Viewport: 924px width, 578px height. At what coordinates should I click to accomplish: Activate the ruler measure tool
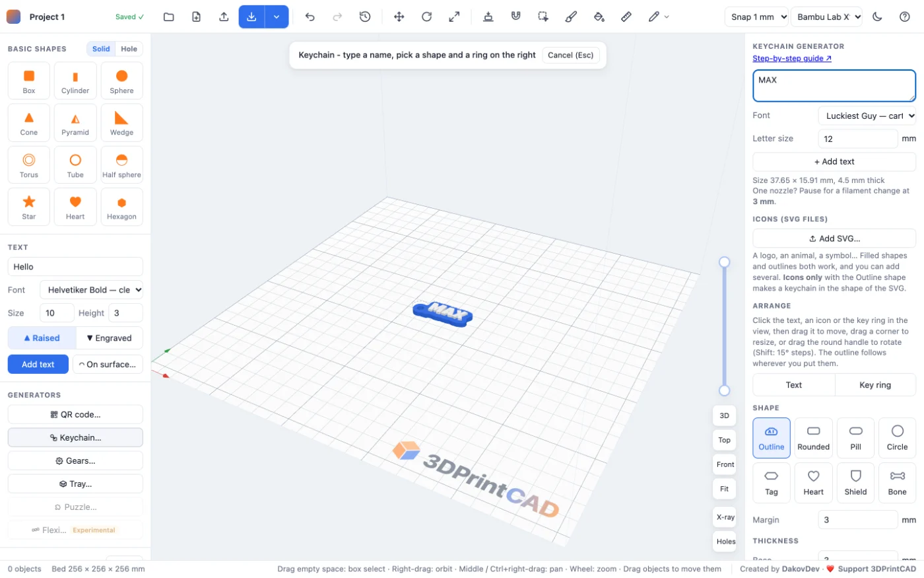[x=626, y=17]
